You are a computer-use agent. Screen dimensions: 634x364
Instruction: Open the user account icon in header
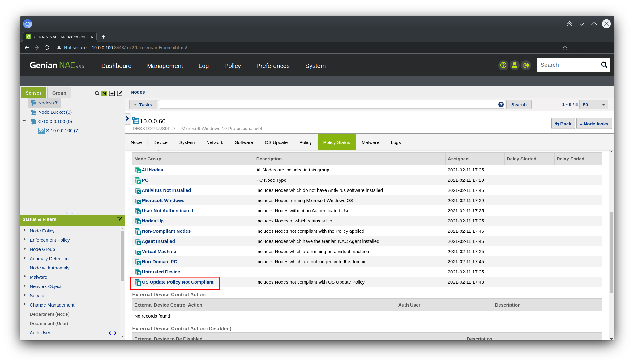515,65
